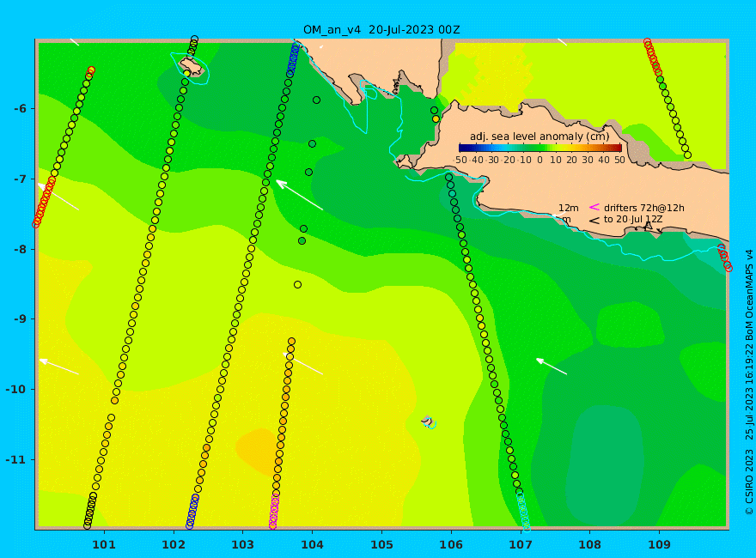
Task: Click the vertical CSIRO 2023 copyright text
Action: [749, 383]
